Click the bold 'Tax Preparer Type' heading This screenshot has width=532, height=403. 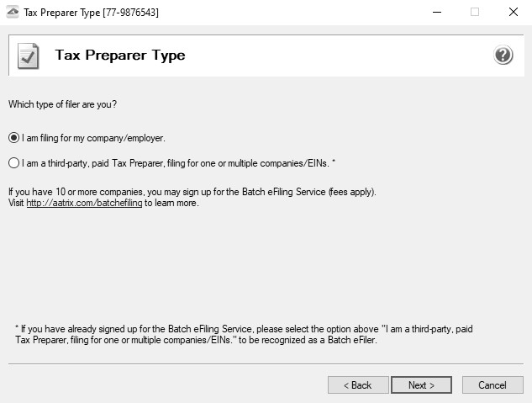click(x=119, y=56)
